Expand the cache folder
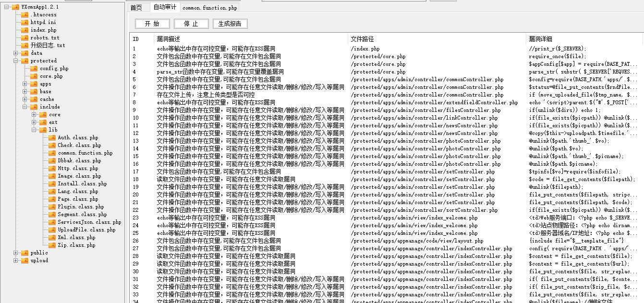Screen dimensions: 644x303 pyautogui.click(x=25, y=99)
